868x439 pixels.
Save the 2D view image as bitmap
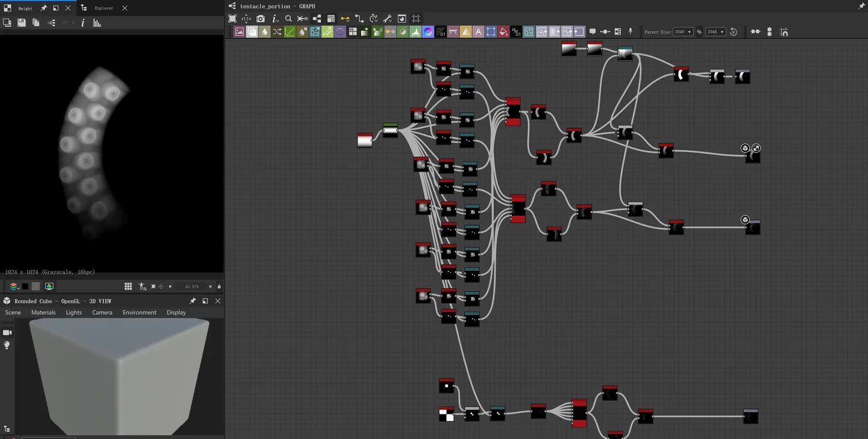(x=22, y=23)
